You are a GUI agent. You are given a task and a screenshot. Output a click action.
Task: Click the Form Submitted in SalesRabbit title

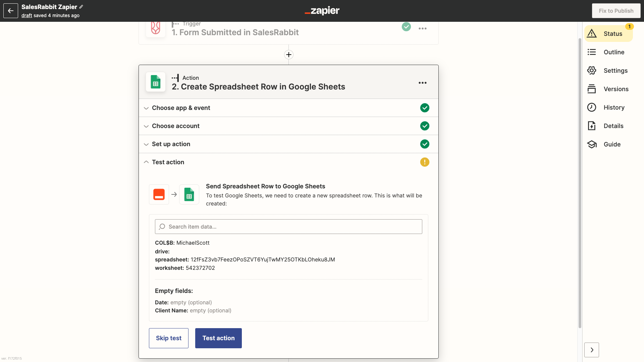[x=235, y=33]
